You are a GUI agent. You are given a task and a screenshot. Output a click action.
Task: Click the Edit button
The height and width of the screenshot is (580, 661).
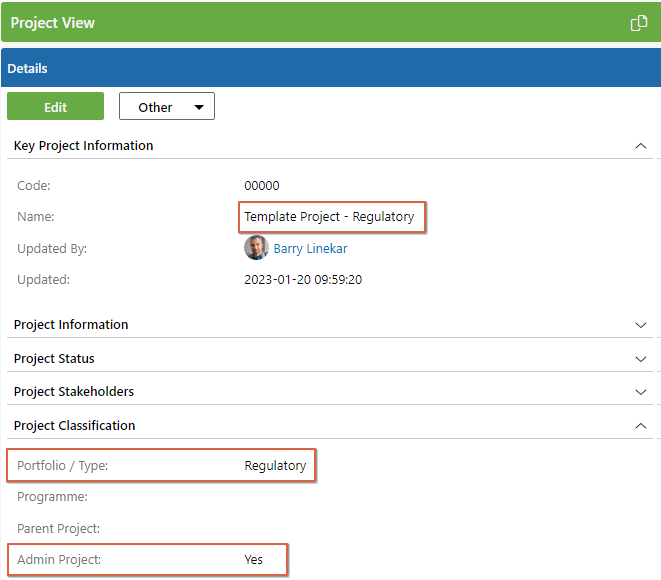click(x=55, y=106)
